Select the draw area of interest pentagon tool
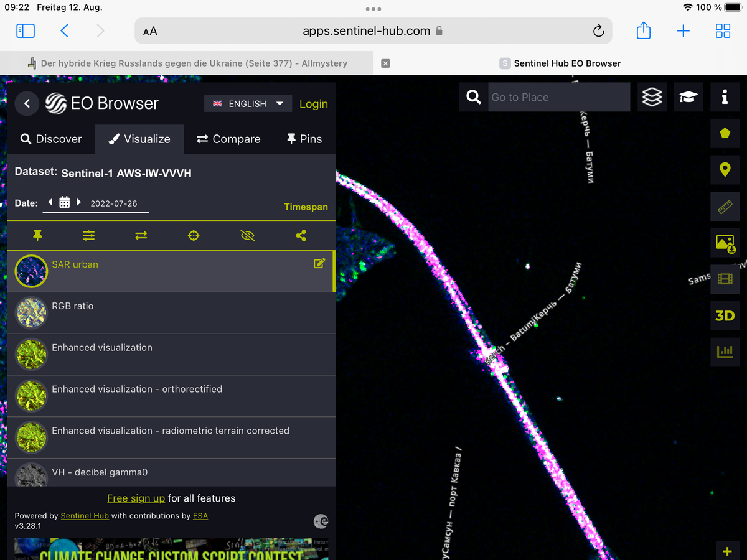747x560 pixels. (725, 133)
